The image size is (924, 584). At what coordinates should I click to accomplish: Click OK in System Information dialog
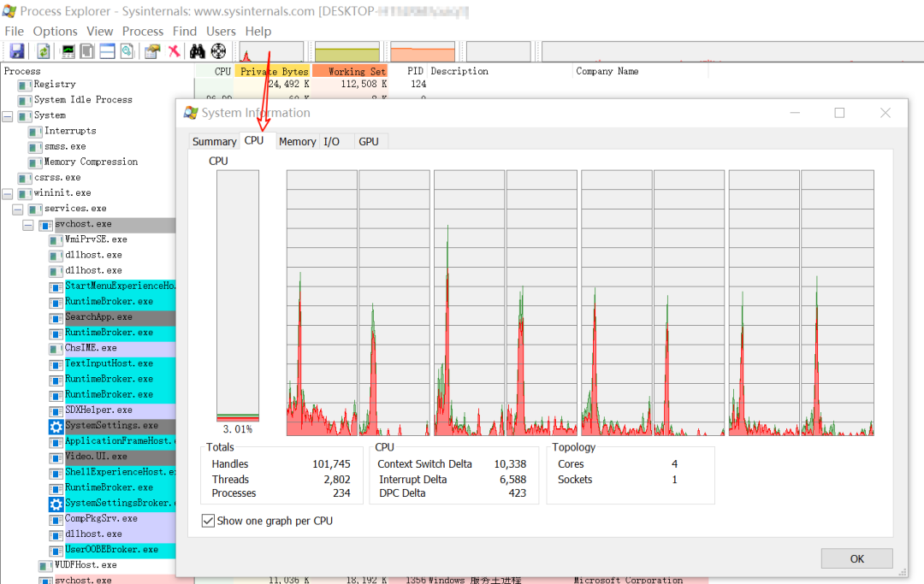click(856, 558)
